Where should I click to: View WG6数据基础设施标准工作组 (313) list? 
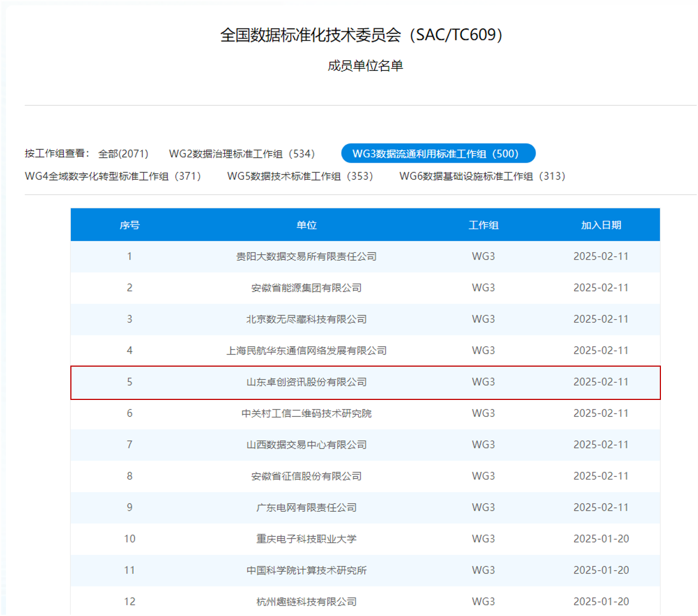click(x=482, y=176)
